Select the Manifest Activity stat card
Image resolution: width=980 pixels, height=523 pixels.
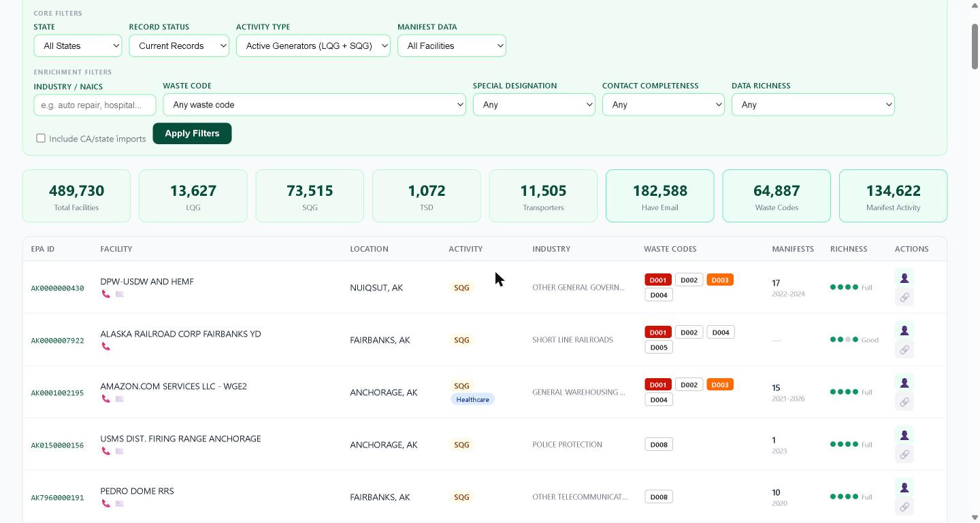click(894, 196)
